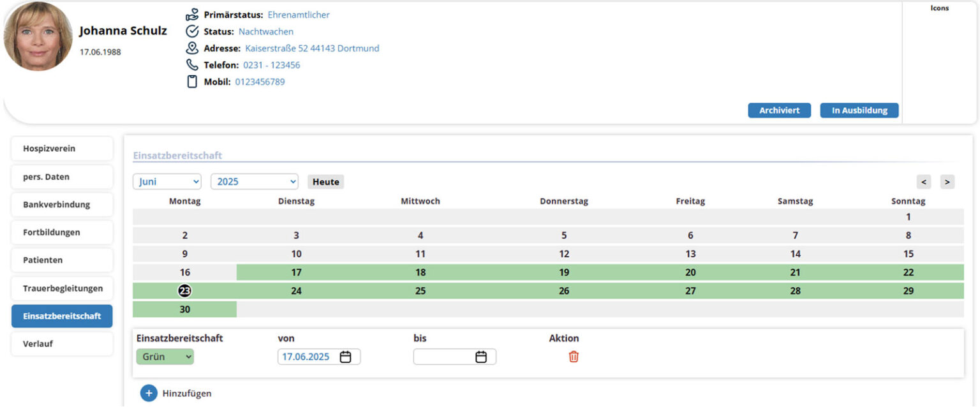Go to previous month with left arrow
This screenshot has width=980, height=407.
[923, 182]
